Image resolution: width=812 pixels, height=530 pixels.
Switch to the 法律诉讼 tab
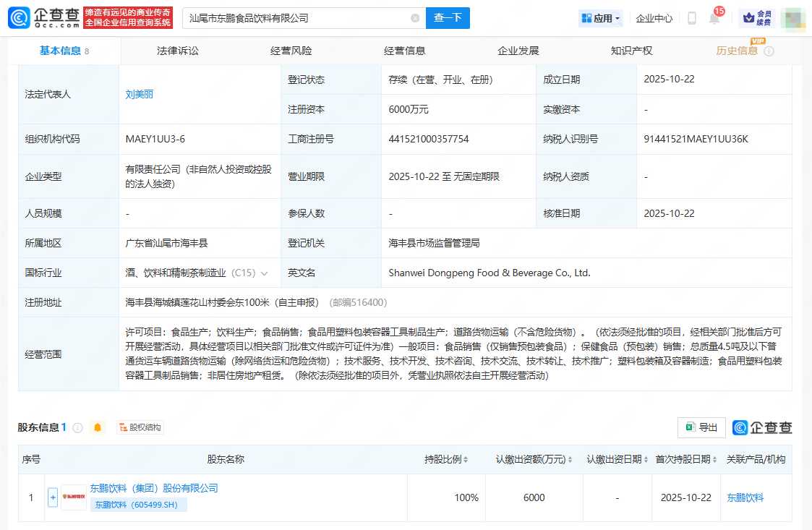coord(178,51)
